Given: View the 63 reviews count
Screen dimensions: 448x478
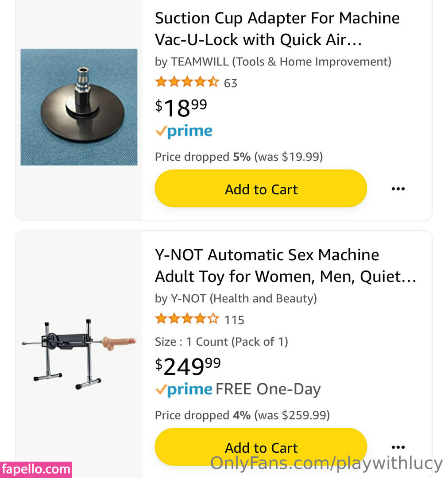Looking at the screenshot, I should coord(231,83).
